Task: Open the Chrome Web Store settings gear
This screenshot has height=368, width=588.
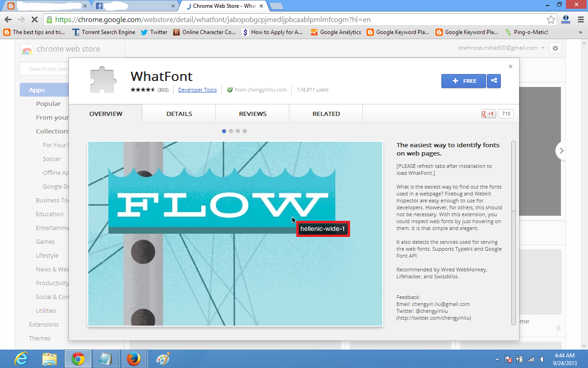Action: point(555,48)
